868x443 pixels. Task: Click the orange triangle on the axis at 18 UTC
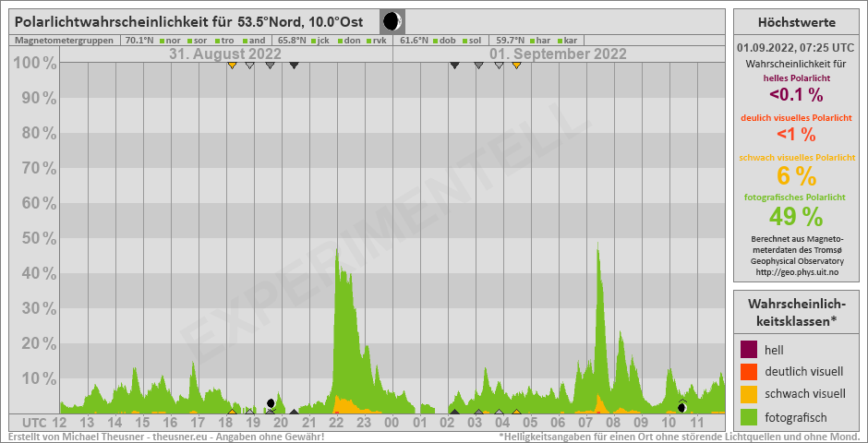pyautogui.click(x=232, y=412)
